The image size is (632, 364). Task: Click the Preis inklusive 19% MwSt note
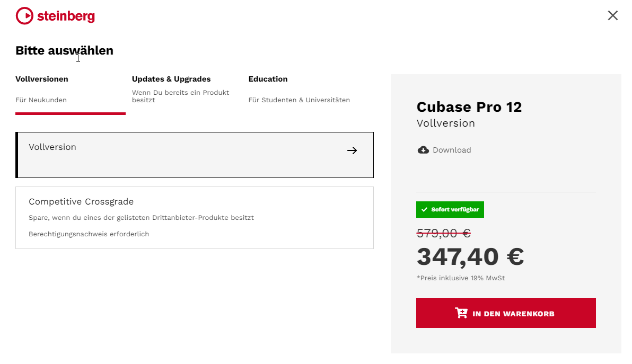coord(460,278)
